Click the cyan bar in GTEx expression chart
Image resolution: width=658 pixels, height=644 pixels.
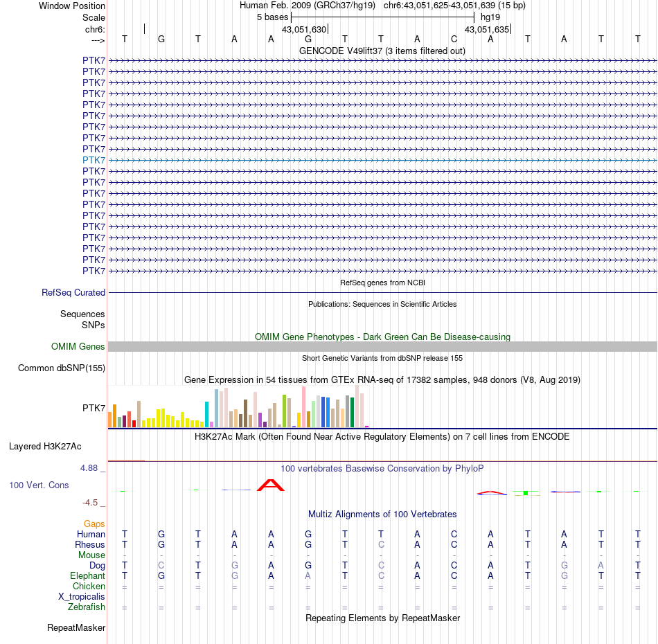[206, 415]
